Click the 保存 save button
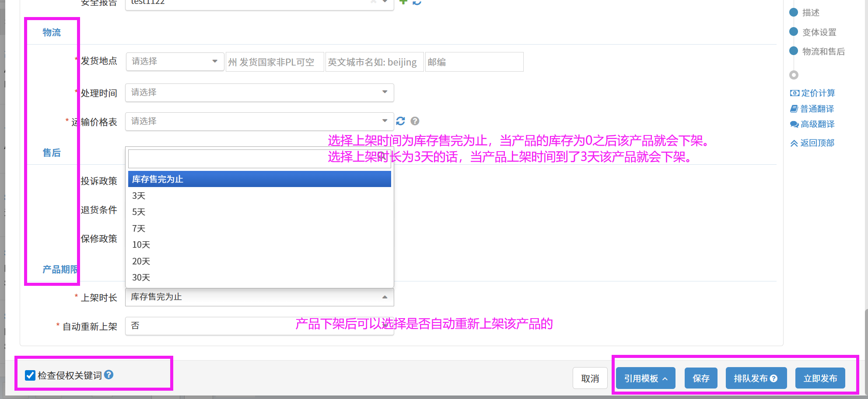This screenshot has height=399, width=868. pos(701,378)
